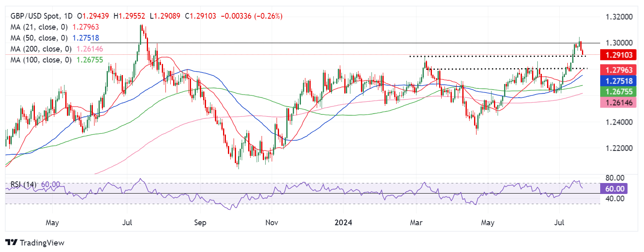The height and width of the screenshot is (252, 644).
Task: Click the pink 1.26146 price tag
Action: click(618, 103)
